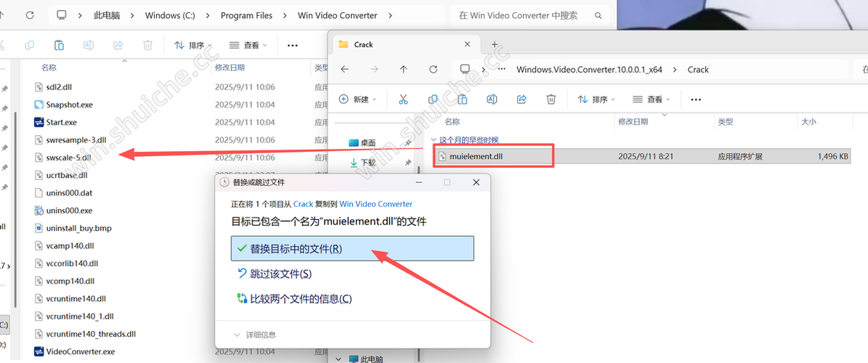Sort by 类型 column in Crack window

(725, 122)
